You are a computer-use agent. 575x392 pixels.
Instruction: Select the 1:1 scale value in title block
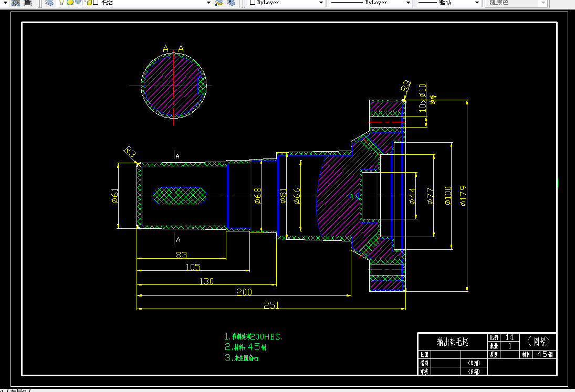point(510,337)
